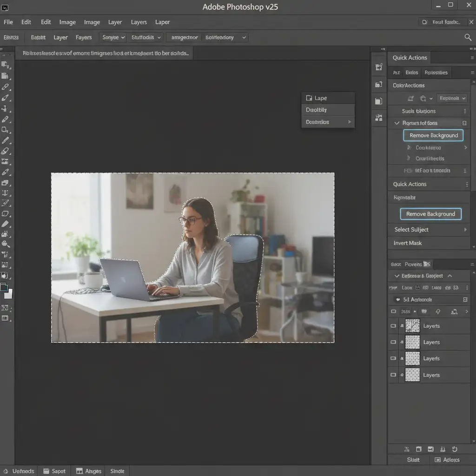Expand the Select Subject submenu arrow
The height and width of the screenshot is (476, 476).
pyautogui.click(x=465, y=230)
